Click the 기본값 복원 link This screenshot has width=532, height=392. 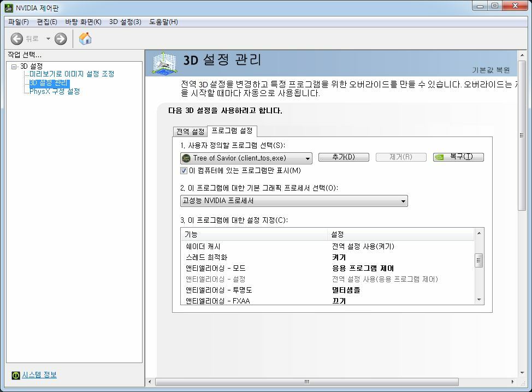coord(491,70)
